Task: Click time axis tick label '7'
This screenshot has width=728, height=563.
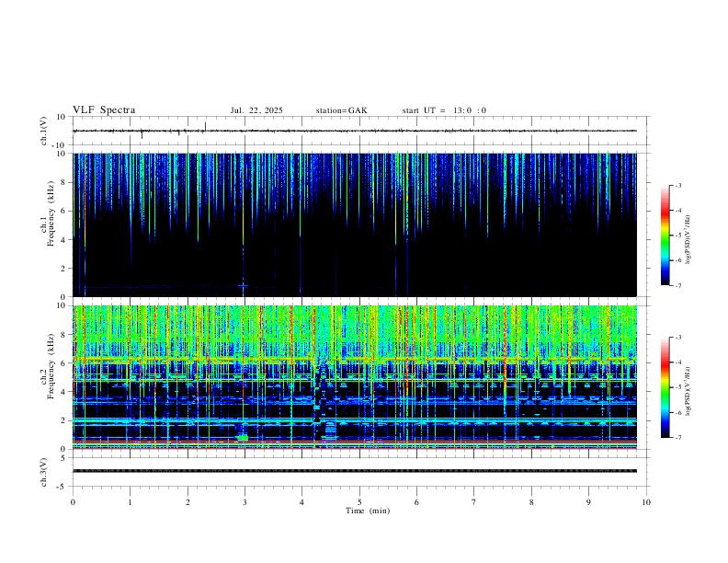Action: pos(474,502)
